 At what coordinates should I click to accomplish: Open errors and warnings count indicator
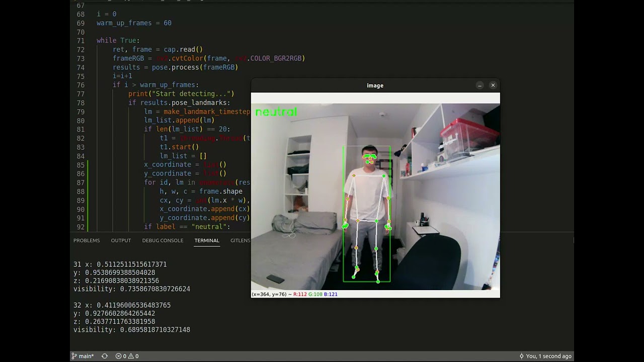(127, 356)
